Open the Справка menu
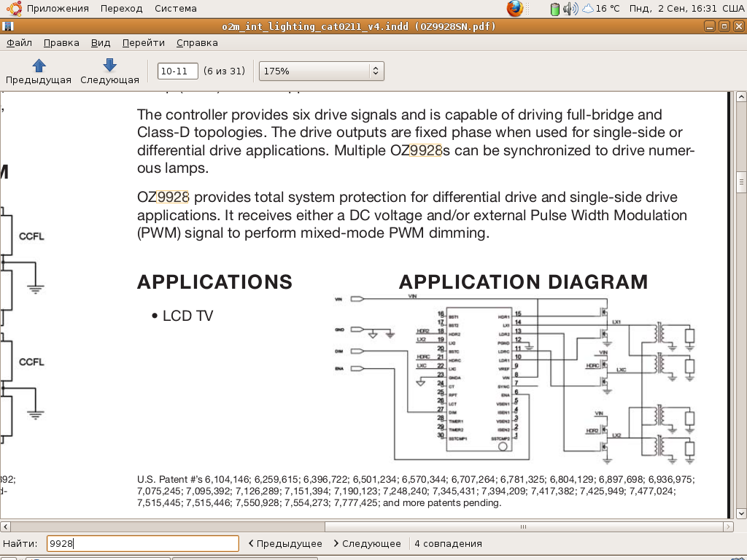Image resolution: width=747 pixels, height=560 pixels. (197, 42)
